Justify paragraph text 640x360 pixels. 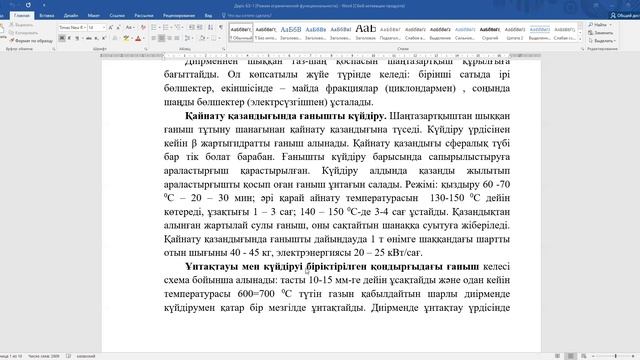click(177, 38)
